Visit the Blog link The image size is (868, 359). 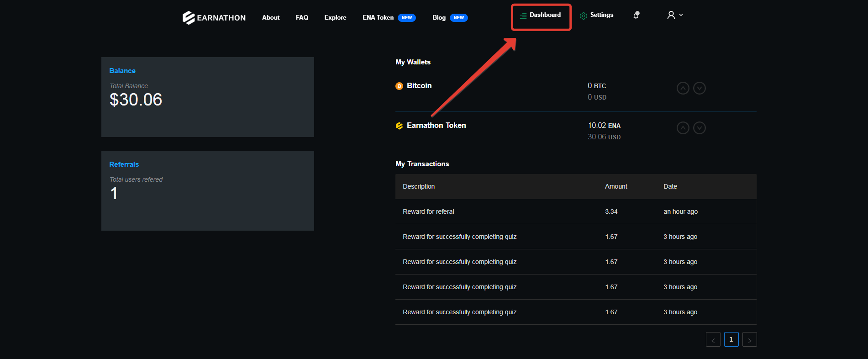coord(439,18)
